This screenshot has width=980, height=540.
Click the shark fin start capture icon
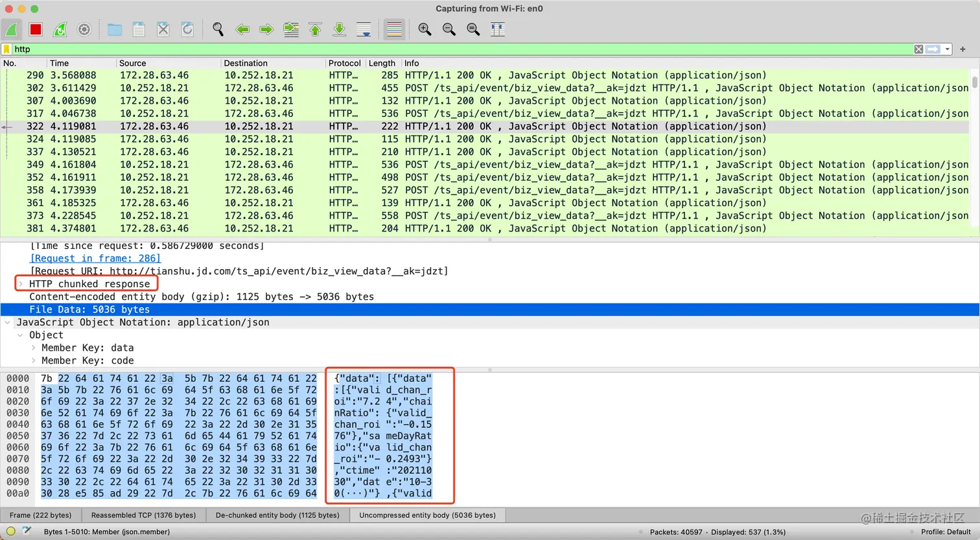[12, 29]
